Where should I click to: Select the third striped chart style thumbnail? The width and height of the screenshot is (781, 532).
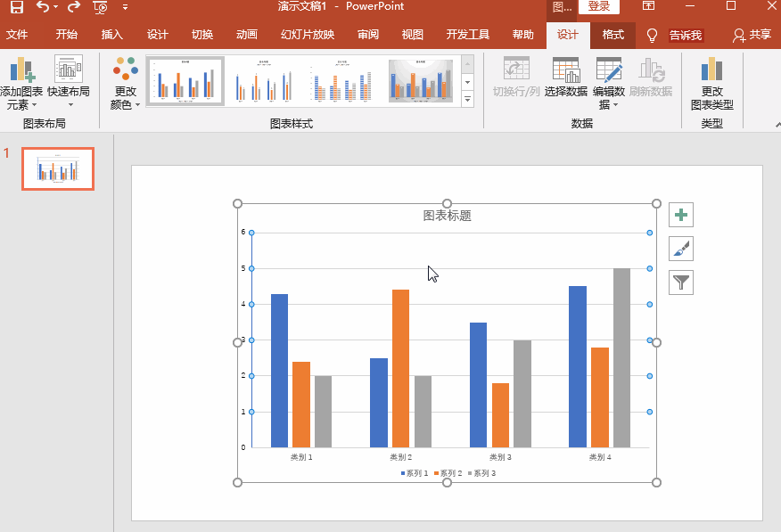coord(341,80)
